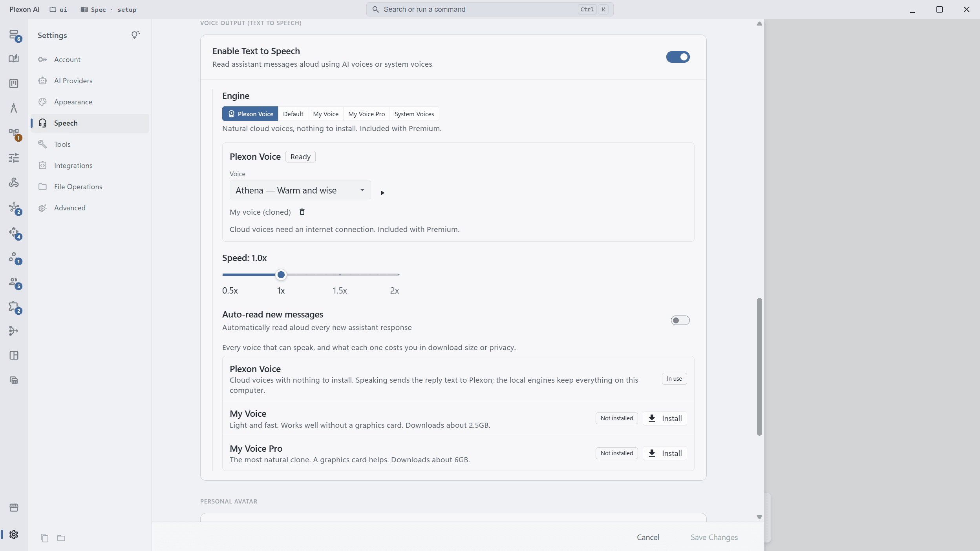Click the settings gear icon in left rail
This screenshot has width=980, height=551.
14,535
